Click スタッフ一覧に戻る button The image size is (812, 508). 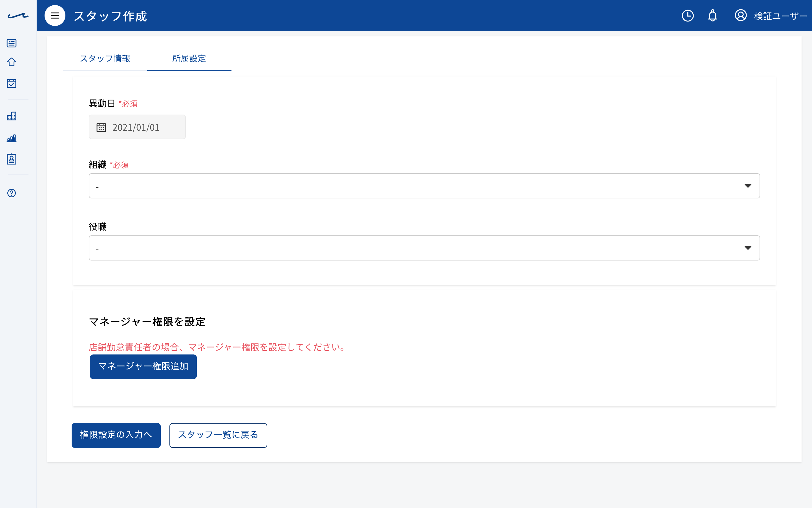coord(218,435)
